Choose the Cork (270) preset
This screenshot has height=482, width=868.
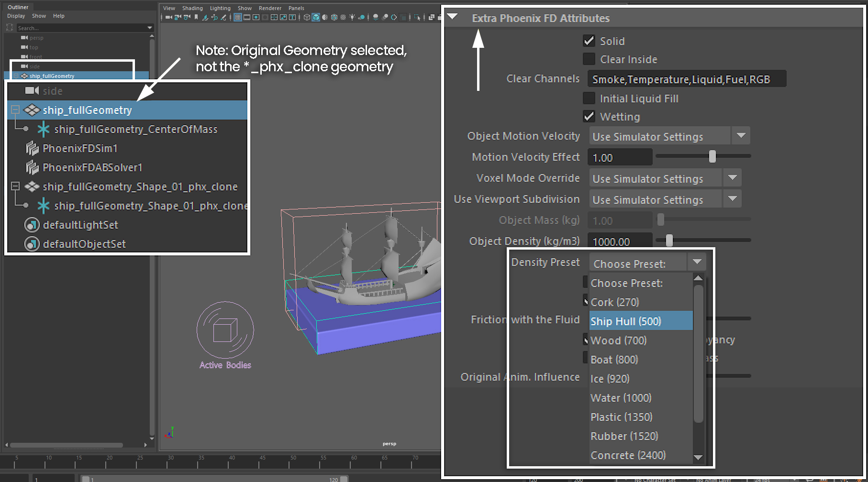coord(641,302)
